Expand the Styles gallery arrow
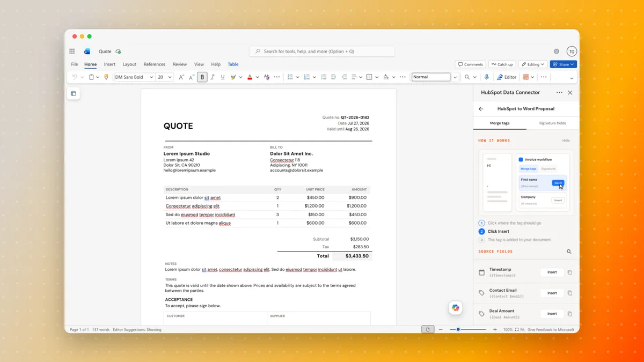 coord(455,77)
